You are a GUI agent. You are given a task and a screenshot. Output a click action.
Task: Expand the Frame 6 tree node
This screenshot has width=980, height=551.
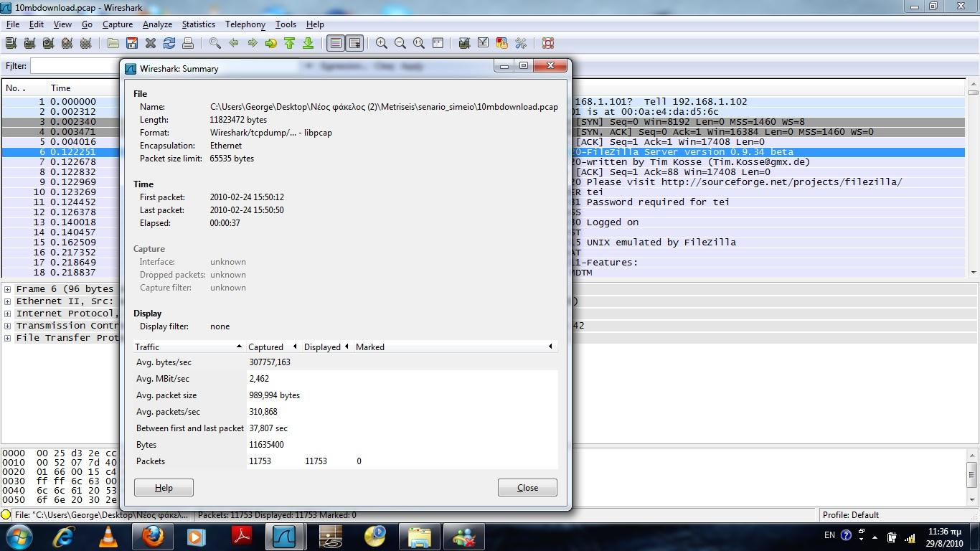point(7,289)
